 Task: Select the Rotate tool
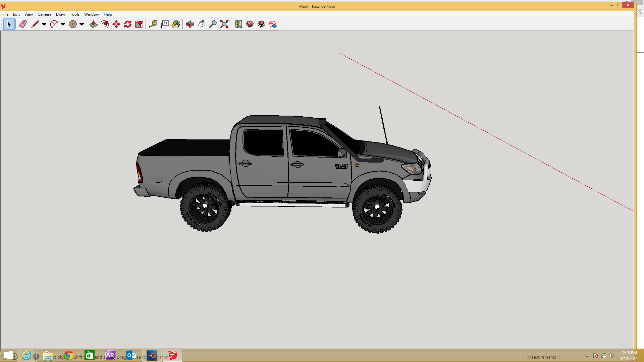pos(127,24)
